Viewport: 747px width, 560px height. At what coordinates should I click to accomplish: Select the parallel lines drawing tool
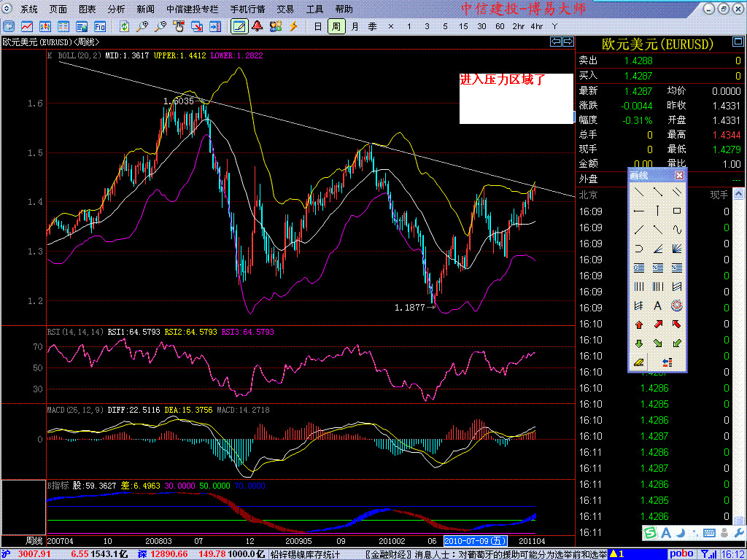[676, 192]
